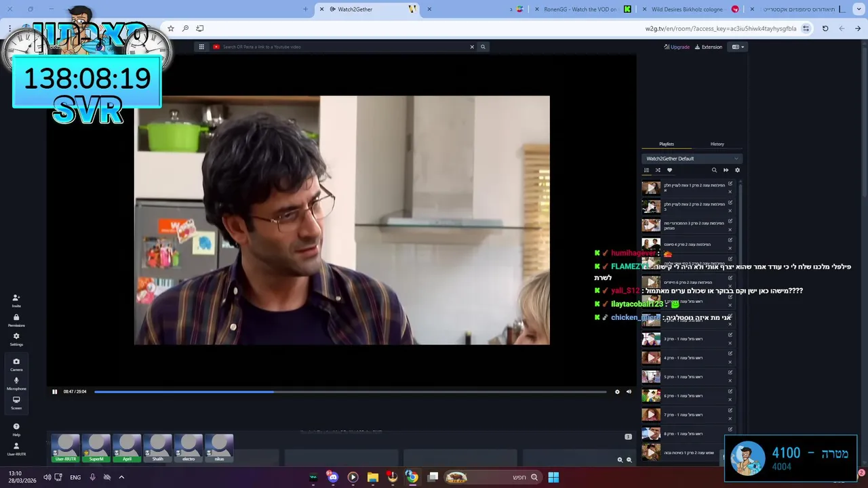Image resolution: width=868 pixels, height=488 pixels.
Task: Open a new browser tab with plus
Action: point(305,9)
